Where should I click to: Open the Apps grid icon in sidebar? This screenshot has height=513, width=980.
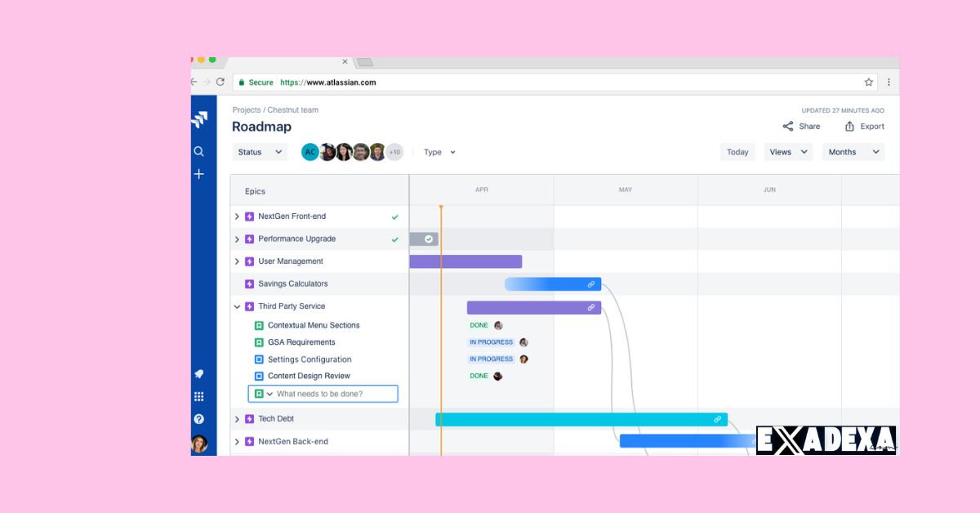click(198, 396)
